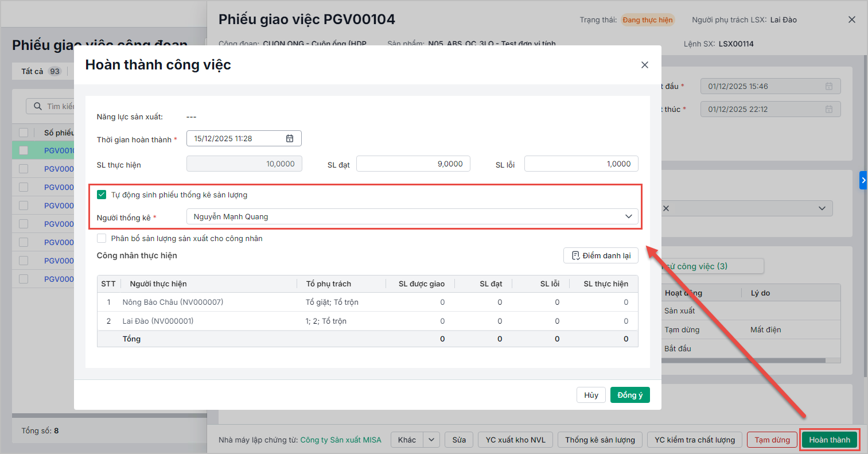The height and width of the screenshot is (454, 868).
Task: Click the Điểm danh lại button
Action: point(601,255)
